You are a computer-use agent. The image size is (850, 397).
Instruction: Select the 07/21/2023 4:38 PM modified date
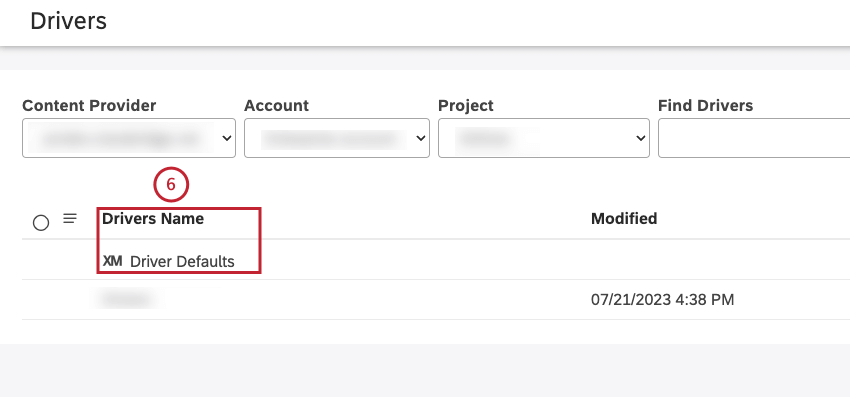click(x=662, y=299)
